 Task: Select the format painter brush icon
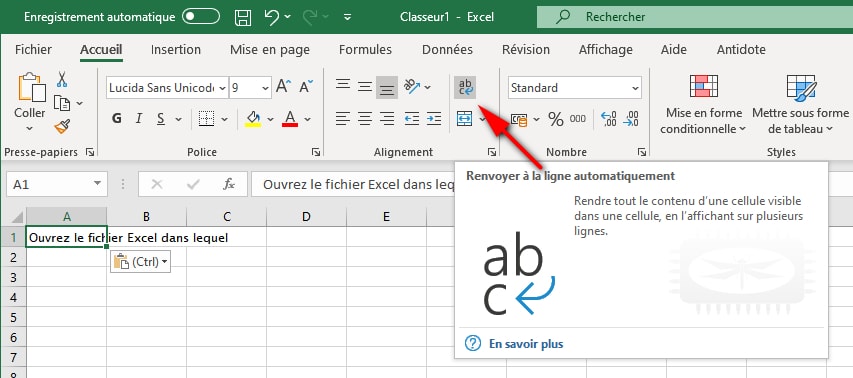pyautogui.click(x=62, y=127)
